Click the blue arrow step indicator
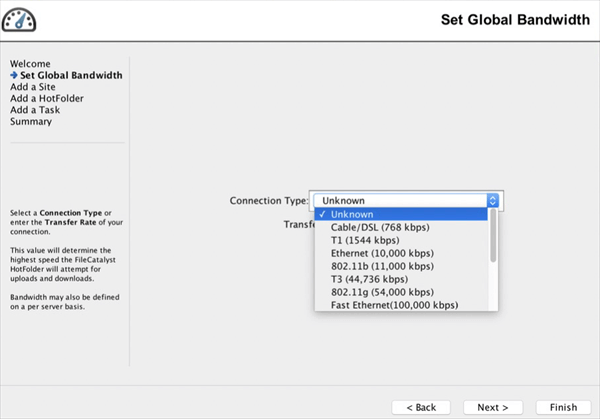This screenshot has width=600, height=419. [x=14, y=75]
